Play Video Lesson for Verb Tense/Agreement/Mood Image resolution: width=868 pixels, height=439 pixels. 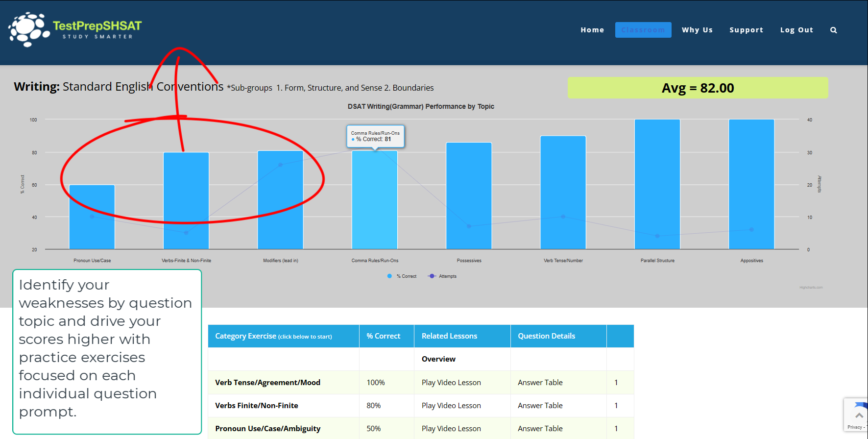coord(451,383)
